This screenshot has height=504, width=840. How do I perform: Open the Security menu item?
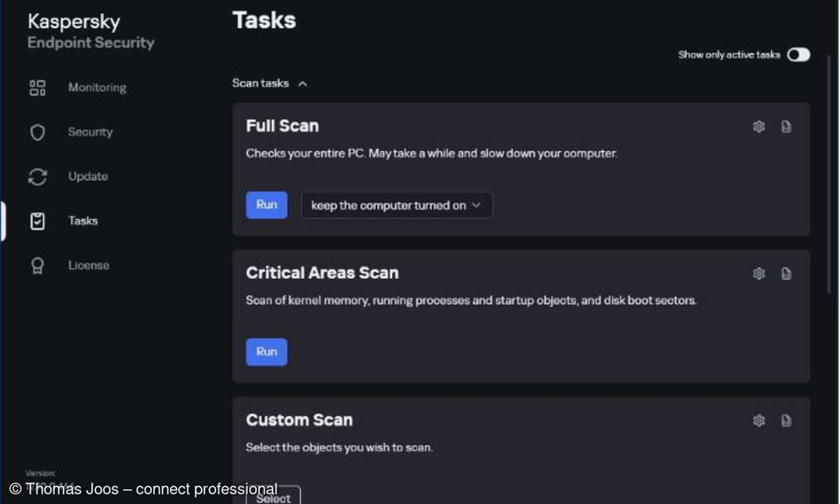[90, 132]
